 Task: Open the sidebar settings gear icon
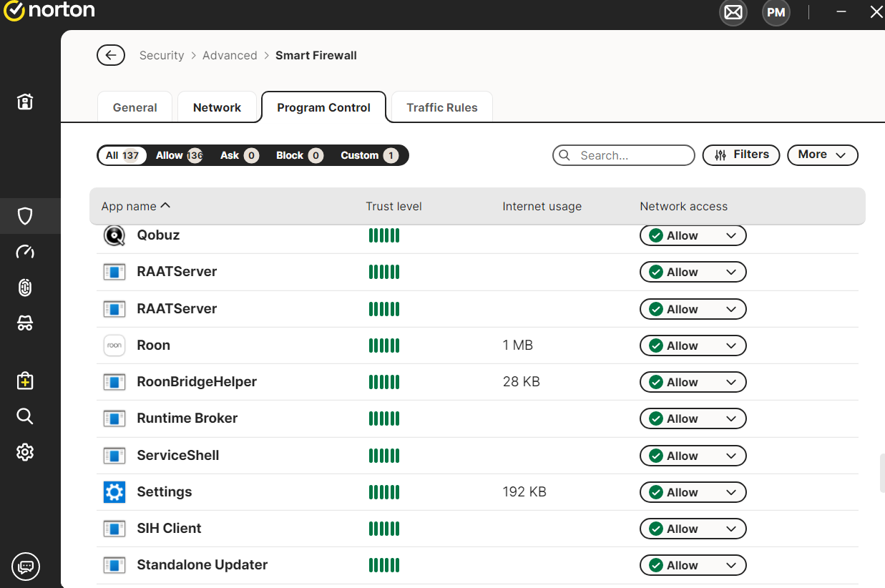click(x=25, y=452)
